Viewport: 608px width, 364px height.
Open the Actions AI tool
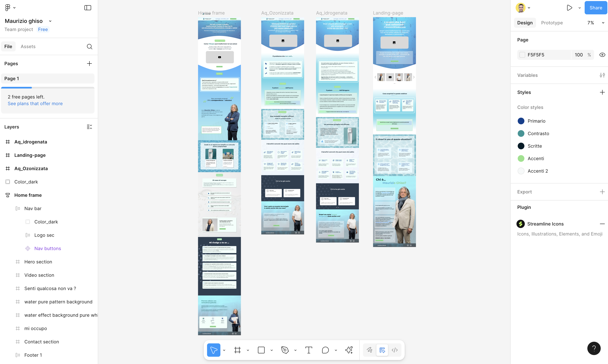coord(349,350)
